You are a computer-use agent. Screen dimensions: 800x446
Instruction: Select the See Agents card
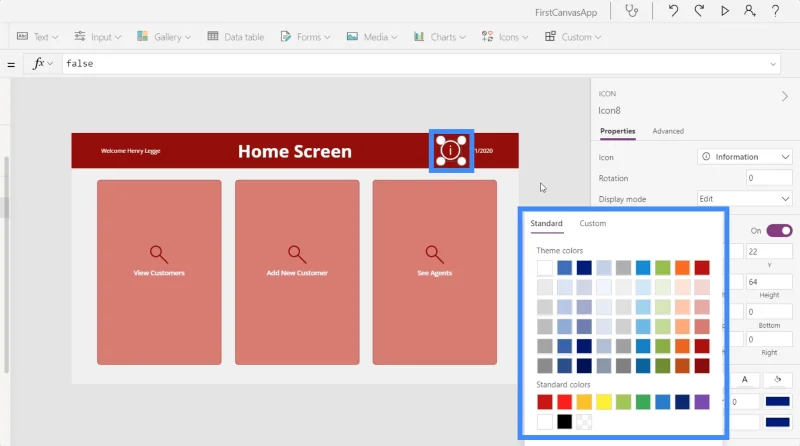click(x=434, y=272)
